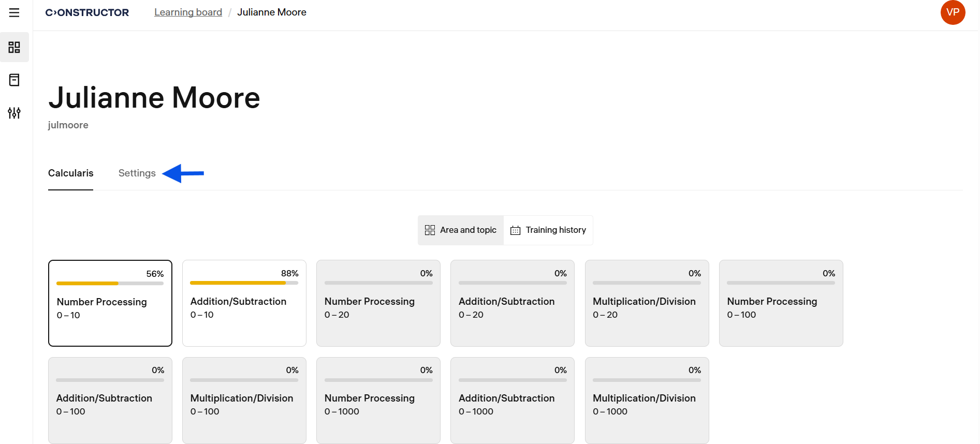Open Number Processing 0–10 card

click(110, 303)
